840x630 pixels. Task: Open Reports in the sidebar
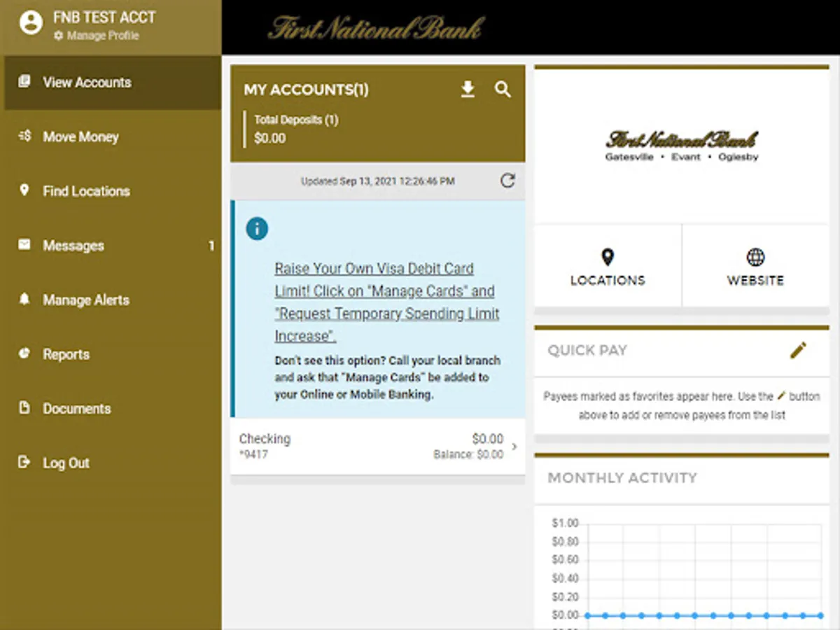click(113, 354)
